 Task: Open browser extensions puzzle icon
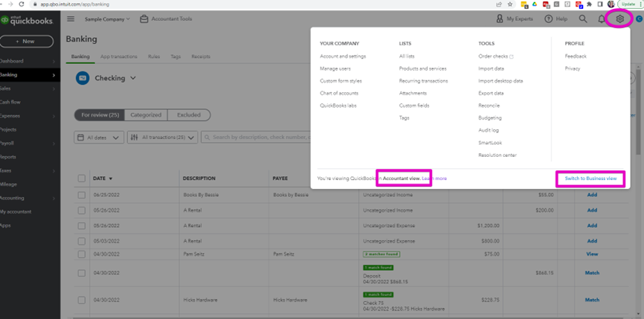[x=590, y=4]
